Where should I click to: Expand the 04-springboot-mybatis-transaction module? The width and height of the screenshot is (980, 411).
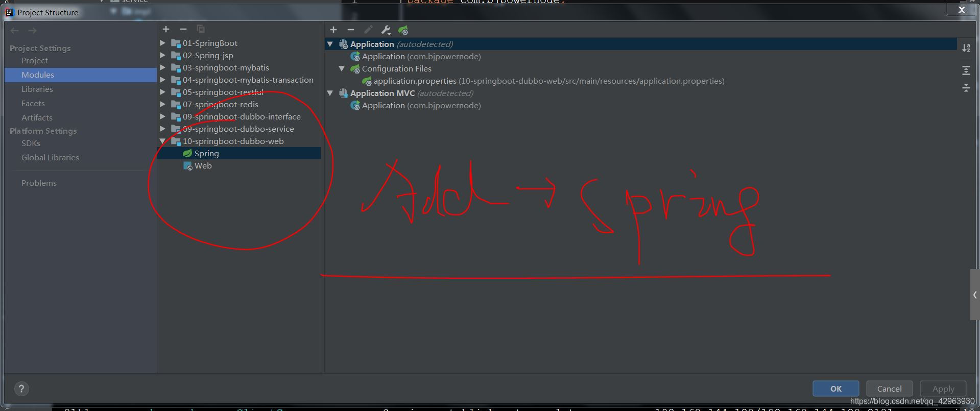[x=162, y=80]
